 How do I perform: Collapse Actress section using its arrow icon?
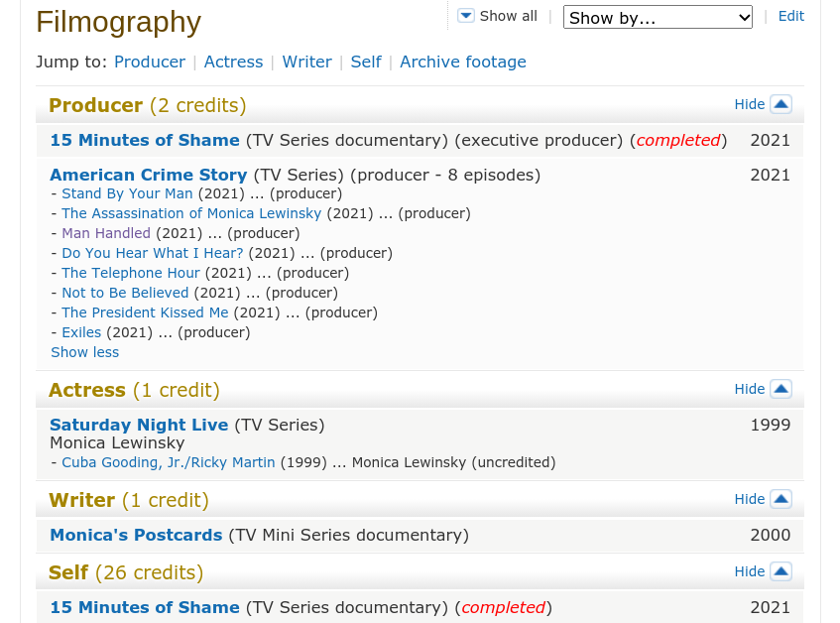780,389
